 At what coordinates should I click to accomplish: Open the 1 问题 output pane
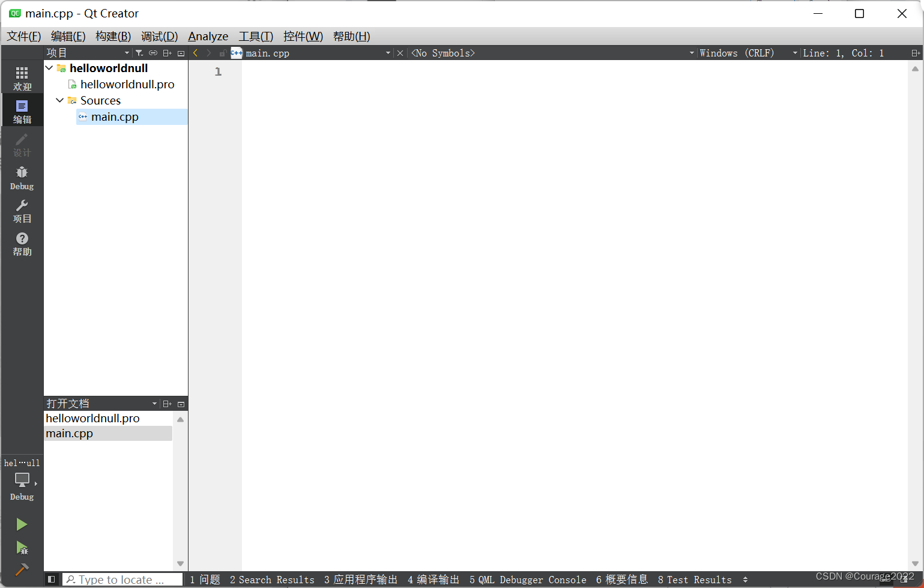pos(205,580)
